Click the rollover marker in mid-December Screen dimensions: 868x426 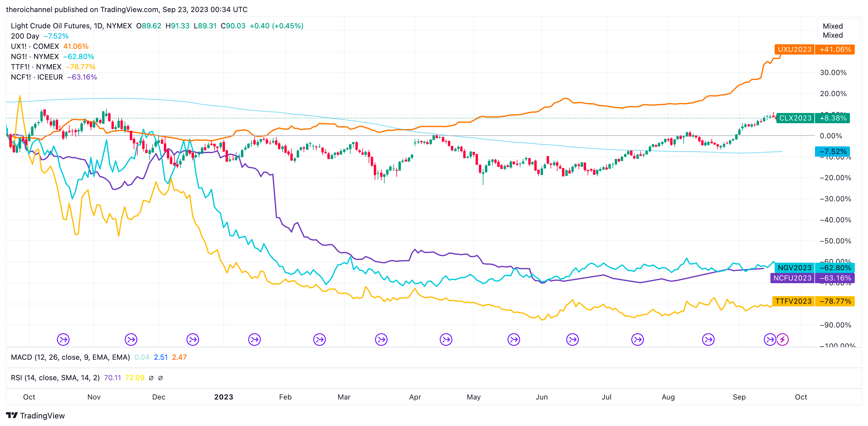point(193,340)
